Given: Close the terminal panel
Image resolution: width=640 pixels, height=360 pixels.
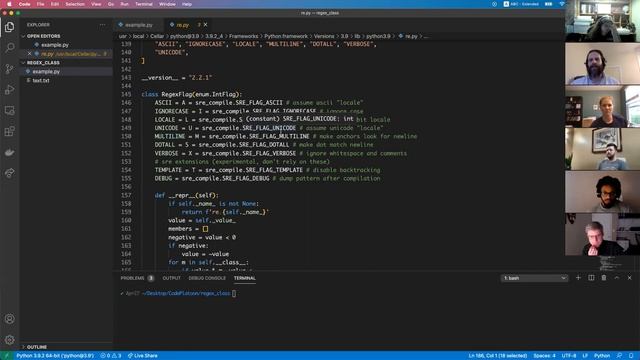Looking at the screenshot, I should click(629, 278).
